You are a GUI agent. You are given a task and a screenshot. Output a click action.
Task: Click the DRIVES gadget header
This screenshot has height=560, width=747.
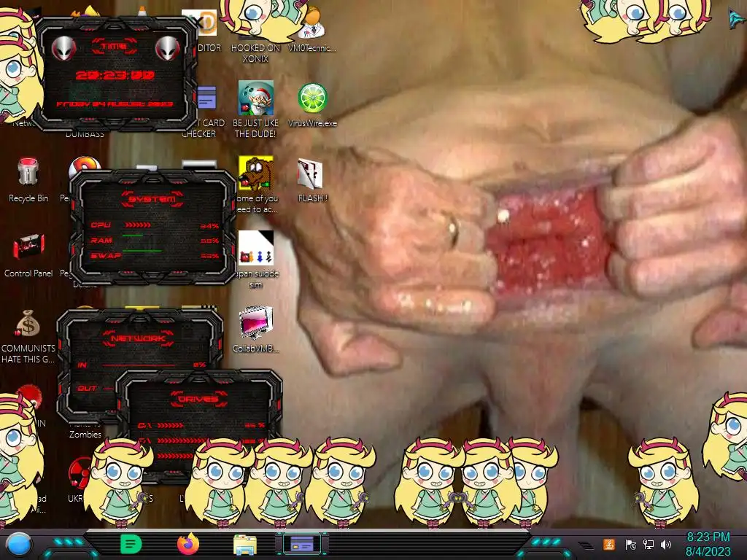tap(198, 399)
